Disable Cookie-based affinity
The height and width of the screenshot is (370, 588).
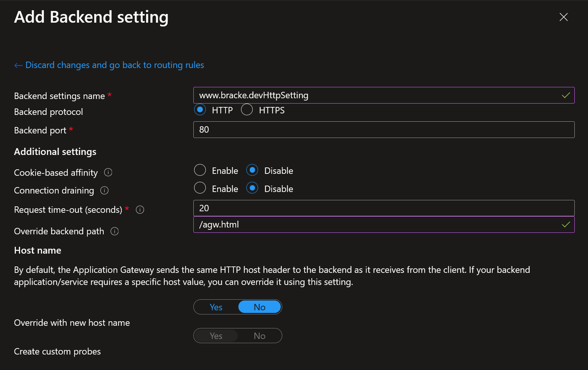click(x=252, y=170)
